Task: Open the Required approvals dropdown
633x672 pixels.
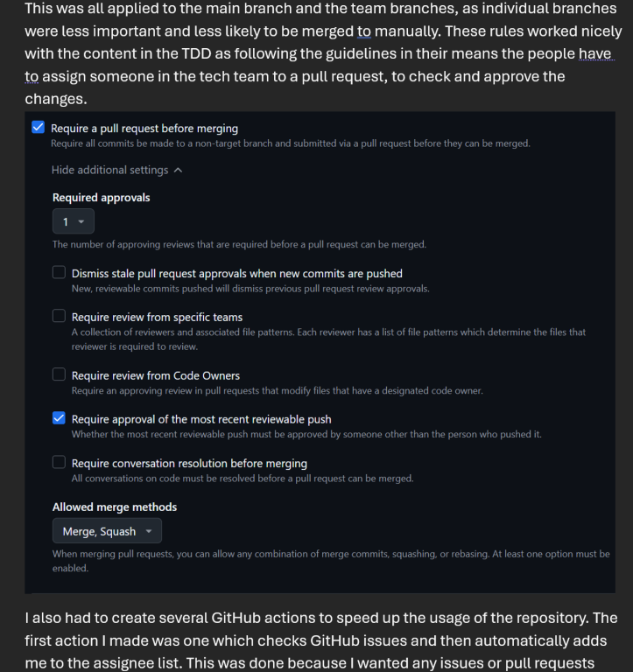Action: (x=74, y=221)
